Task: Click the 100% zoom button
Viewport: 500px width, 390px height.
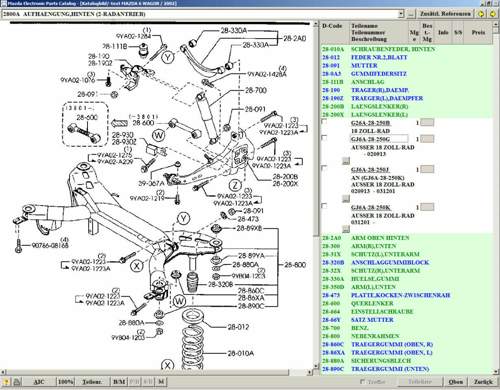Action: click(x=66, y=382)
